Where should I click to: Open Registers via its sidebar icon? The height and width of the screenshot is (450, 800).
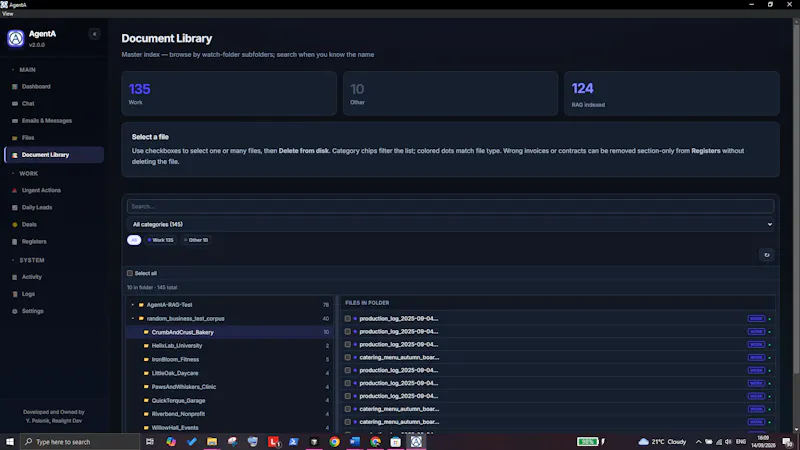coord(15,242)
